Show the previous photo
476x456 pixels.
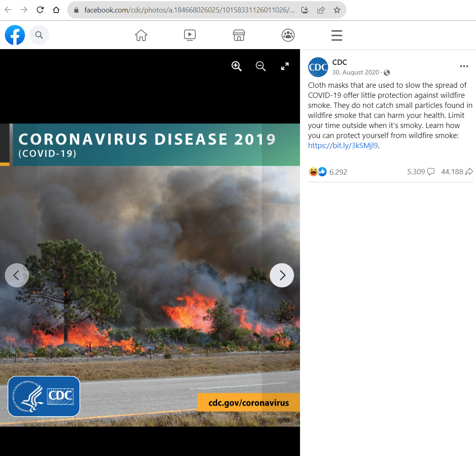[17, 275]
